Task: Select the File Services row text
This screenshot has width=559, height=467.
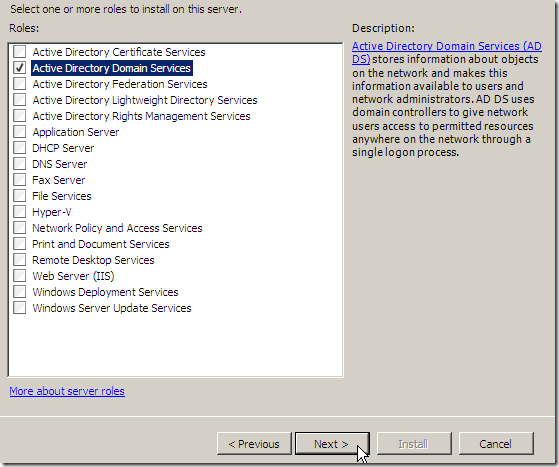Action: coord(62,196)
